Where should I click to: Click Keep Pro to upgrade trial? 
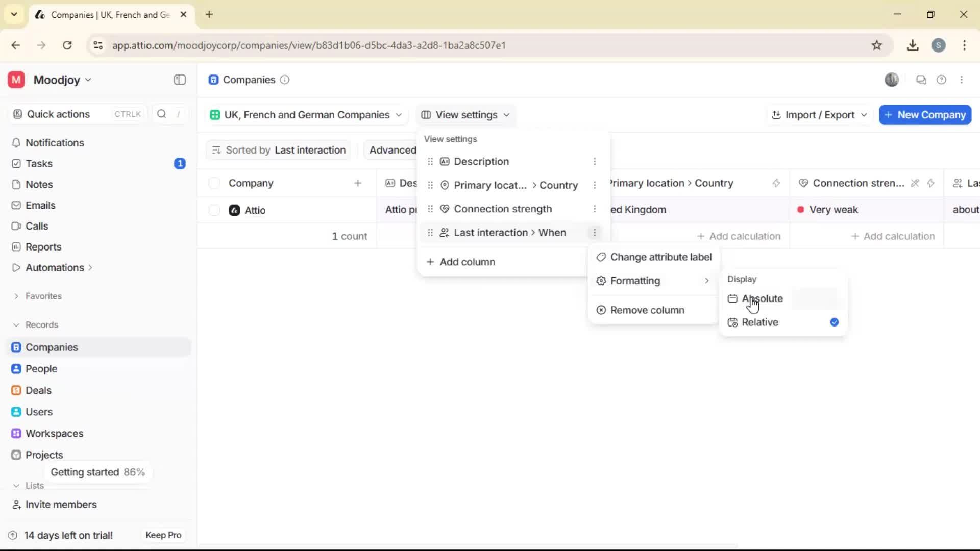(163, 535)
